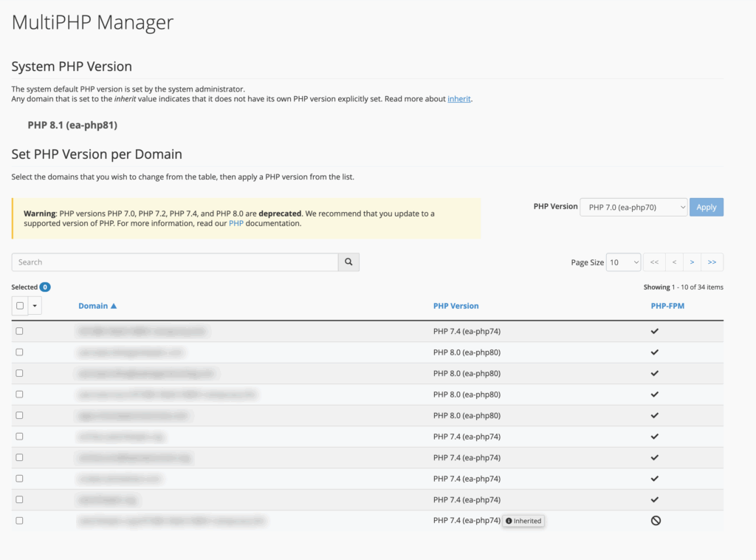756x560 pixels.
Task: Click the first-page pagination icon
Action: point(654,262)
